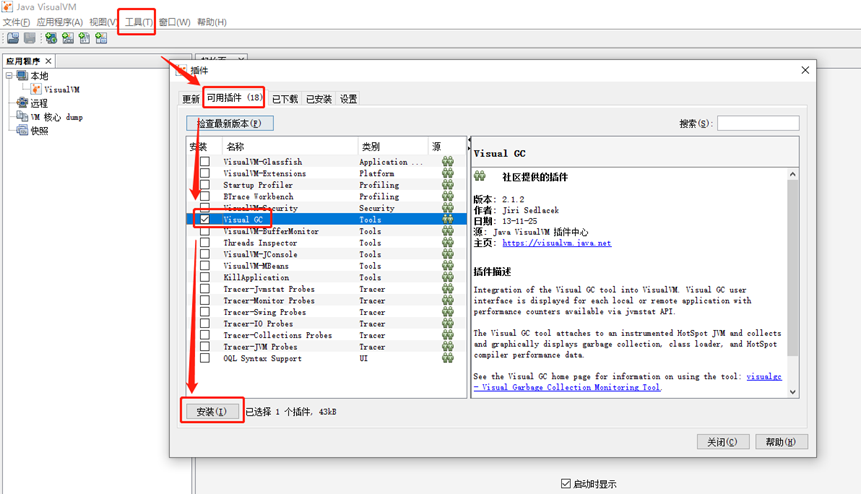The width and height of the screenshot is (861, 494).
Task: Click the 安装(I) button
Action: [x=212, y=412]
